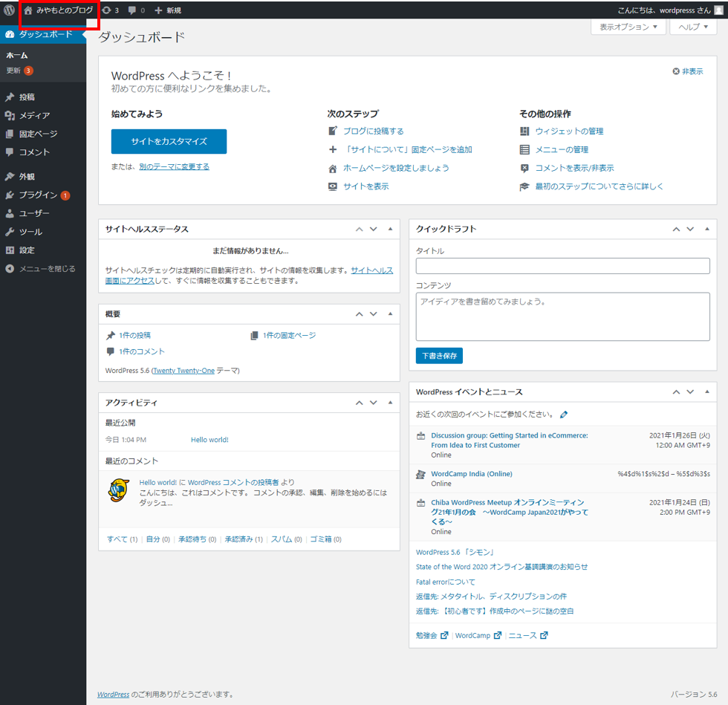Open Twenty Twenty-One theme link
Screen dimensions: 728x705
(184, 371)
